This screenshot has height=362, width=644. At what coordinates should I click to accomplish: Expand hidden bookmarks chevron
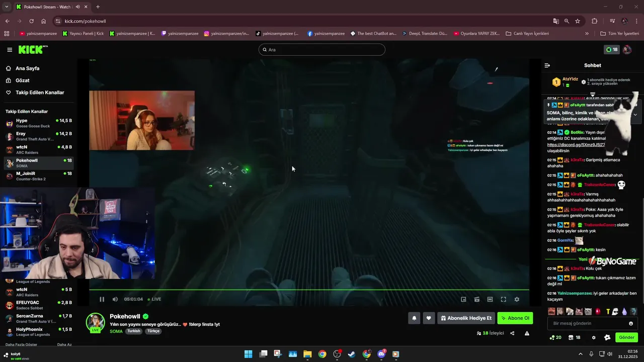[x=587, y=34]
